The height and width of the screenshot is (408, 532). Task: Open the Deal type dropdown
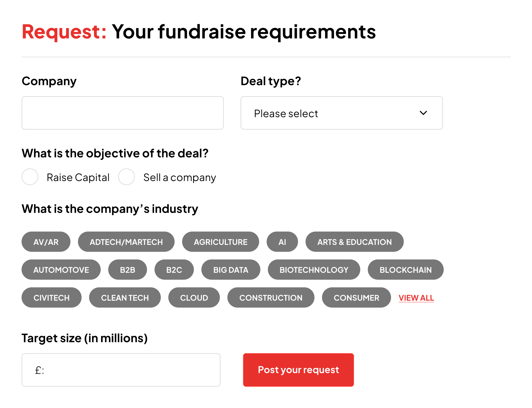point(341,113)
